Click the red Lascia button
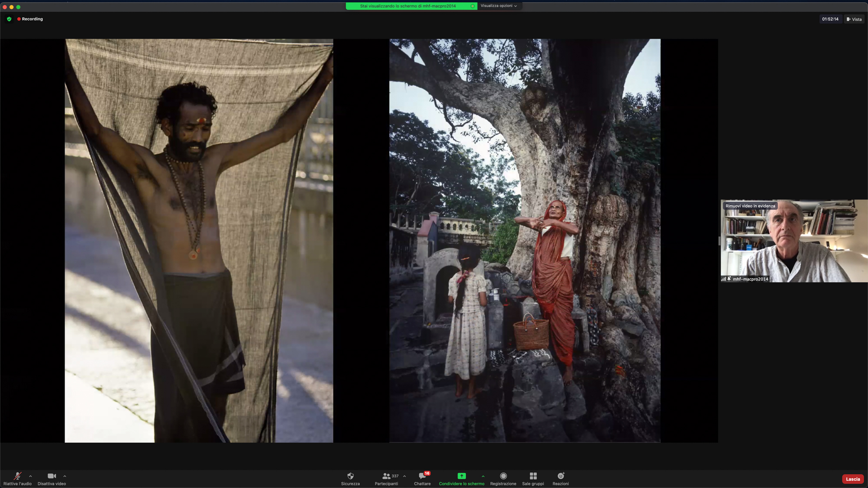 coord(852,479)
